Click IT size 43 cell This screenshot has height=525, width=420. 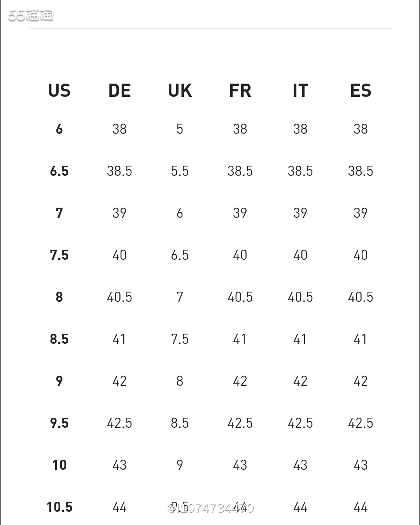click(300, 465)
